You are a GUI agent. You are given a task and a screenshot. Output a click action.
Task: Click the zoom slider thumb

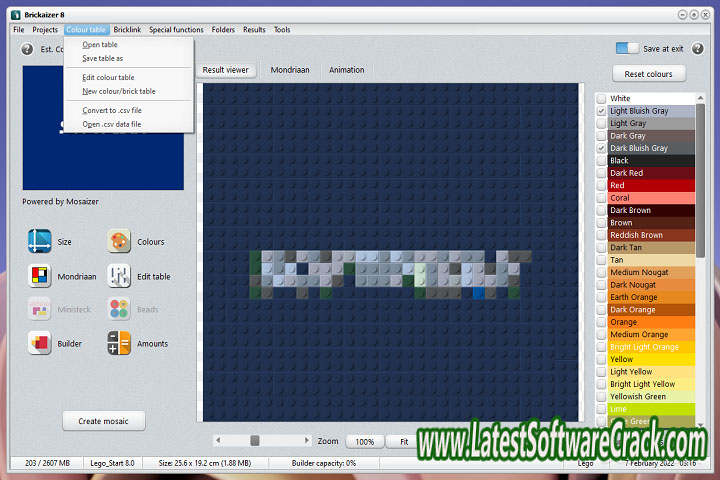[x=255, y=440]
